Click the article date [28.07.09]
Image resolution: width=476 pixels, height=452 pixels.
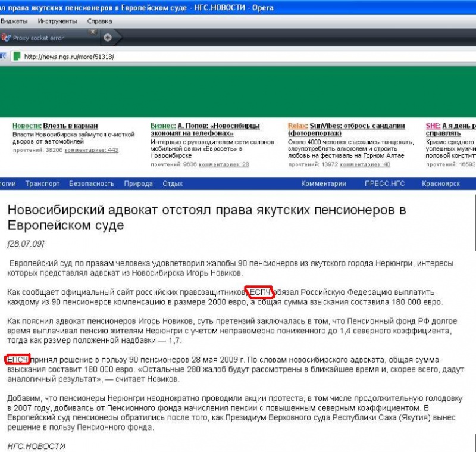coord(26,244)
